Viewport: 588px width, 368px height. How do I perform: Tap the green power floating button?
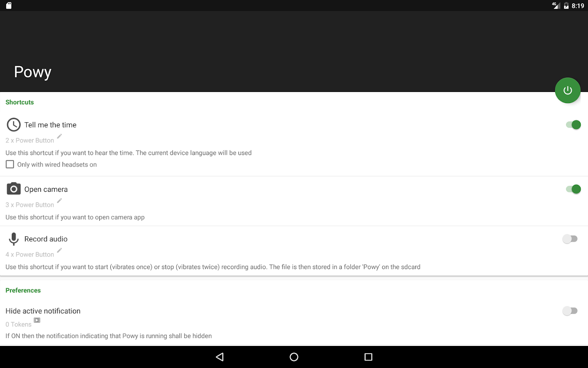tap(568, 90)
